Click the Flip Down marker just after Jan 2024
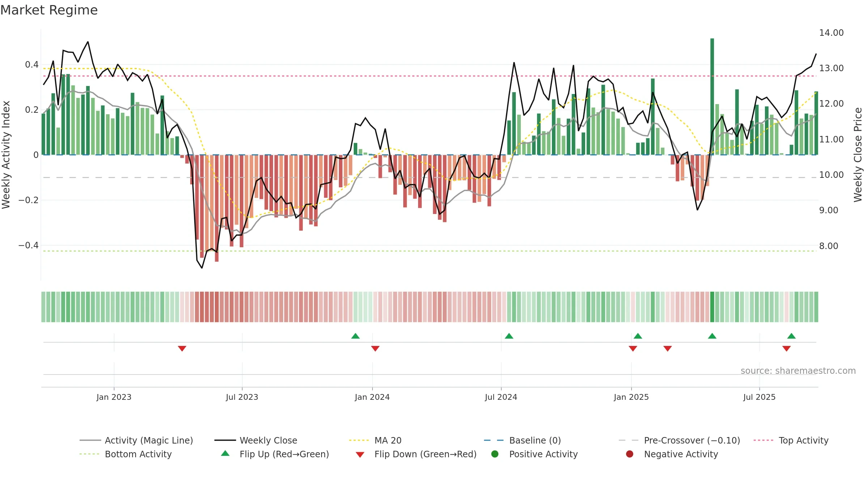This screenshot has height=488, width=868. (375, 348)
